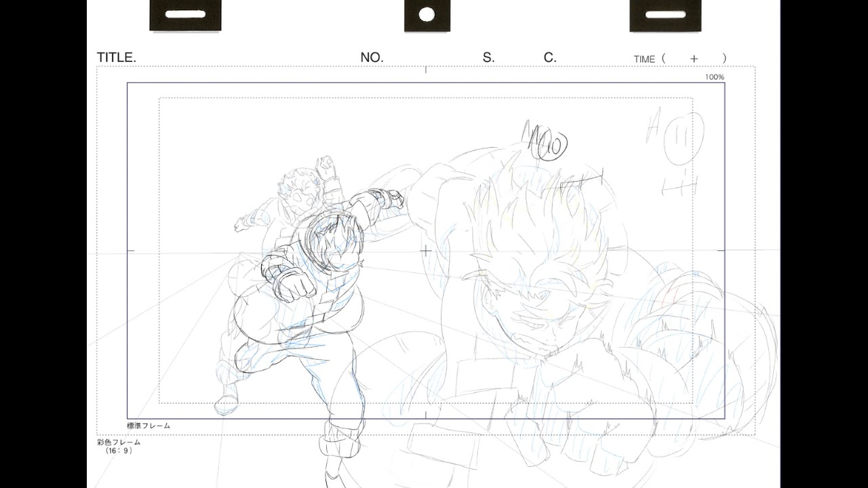The image size is (868, 488).
Task: Click the left slotted peg hole tab
Action: coord(185,15)
